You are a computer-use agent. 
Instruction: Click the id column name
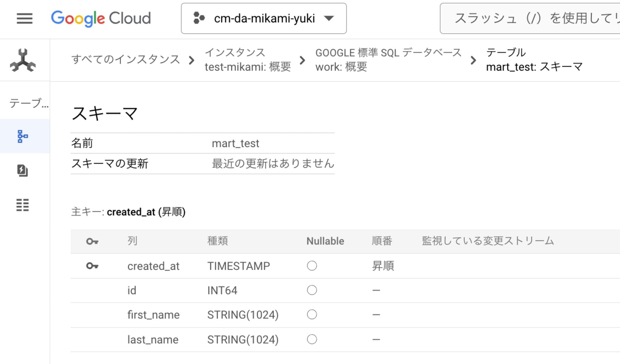(132, 290)
